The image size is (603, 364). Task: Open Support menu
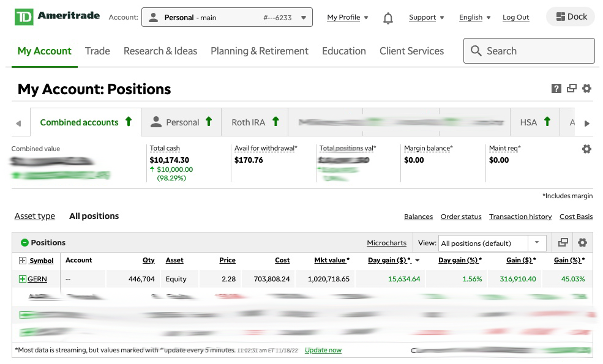click(x=427, y=17)
